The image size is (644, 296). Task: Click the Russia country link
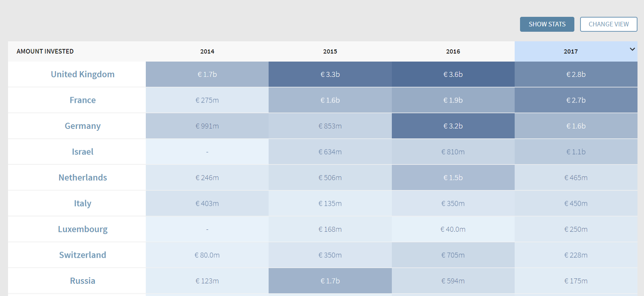83,281
